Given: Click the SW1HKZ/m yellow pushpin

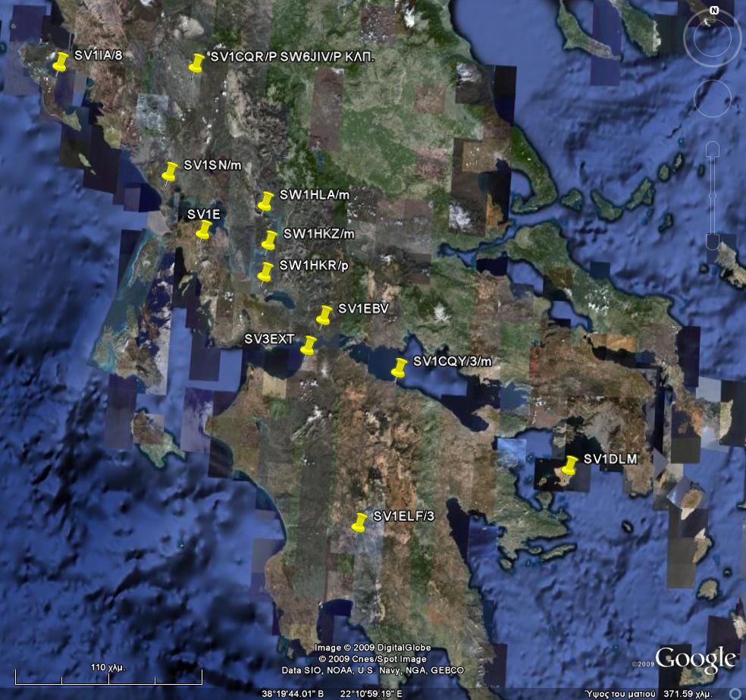Looking at the screenshot, I should 269,240.
